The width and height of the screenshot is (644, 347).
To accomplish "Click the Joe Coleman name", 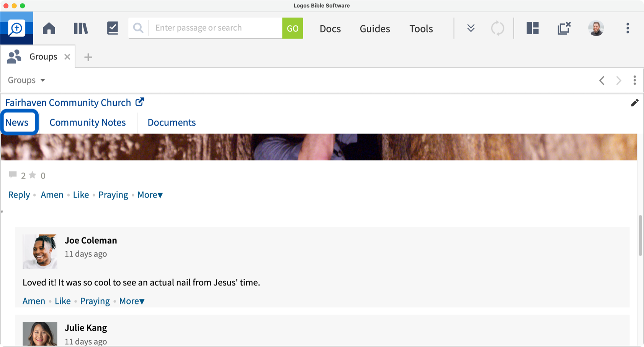I will tap(91, 240).
